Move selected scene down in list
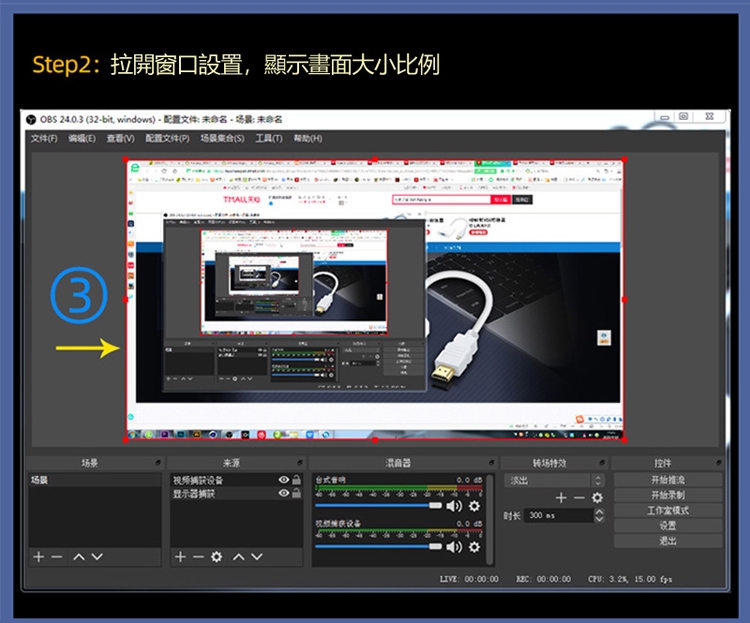750x623 pixels. pos(97,556)
